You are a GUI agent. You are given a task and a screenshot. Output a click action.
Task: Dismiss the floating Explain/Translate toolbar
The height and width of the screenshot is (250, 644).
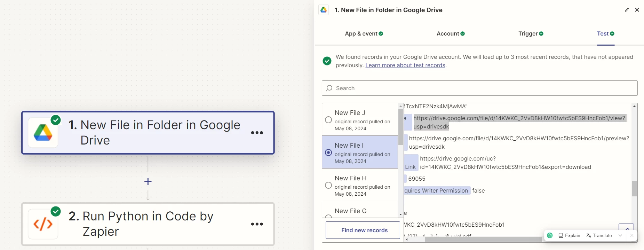pyautogui.click(x=632, y=235)
